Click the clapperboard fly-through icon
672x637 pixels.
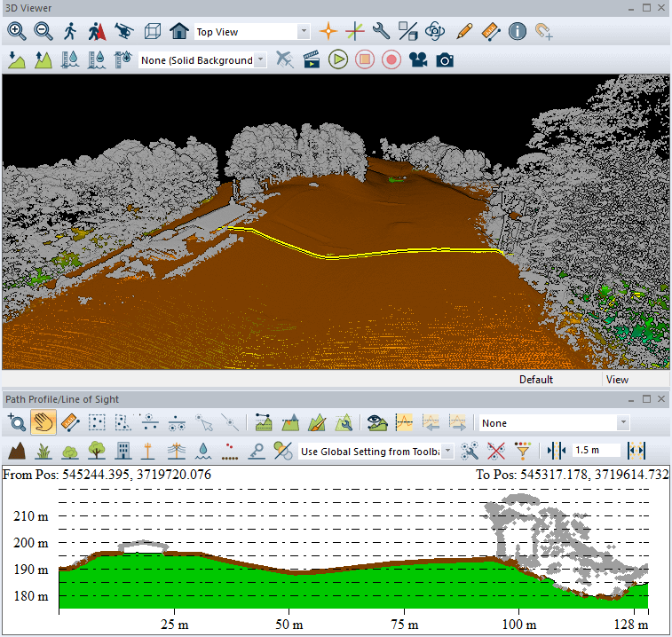(312, 60)
